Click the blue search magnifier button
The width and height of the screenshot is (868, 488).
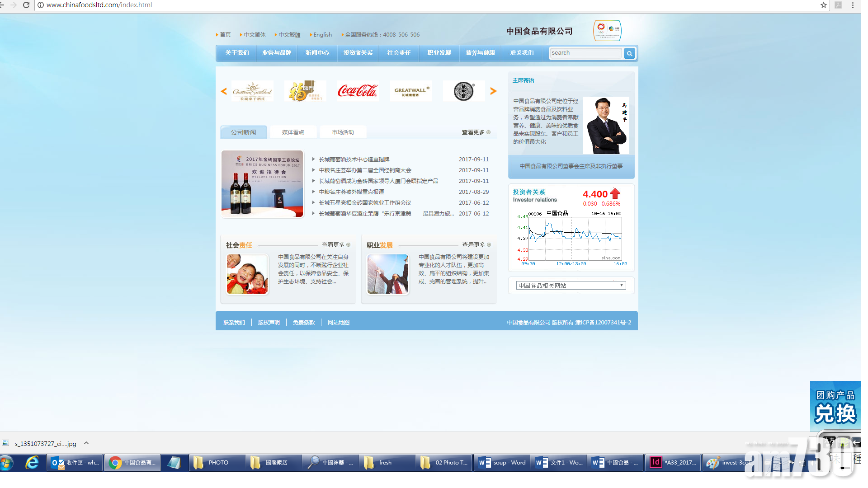pyautogui.click(x=629, y=53)
